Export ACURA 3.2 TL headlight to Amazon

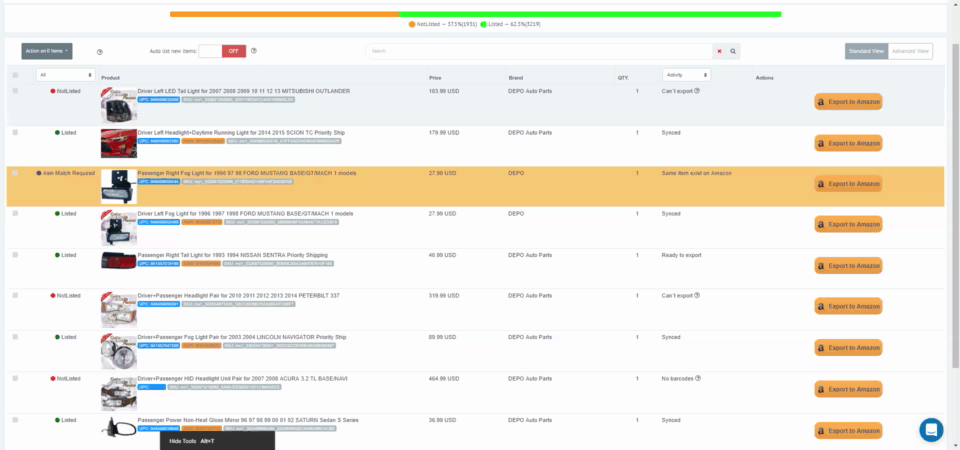[848, 389]
